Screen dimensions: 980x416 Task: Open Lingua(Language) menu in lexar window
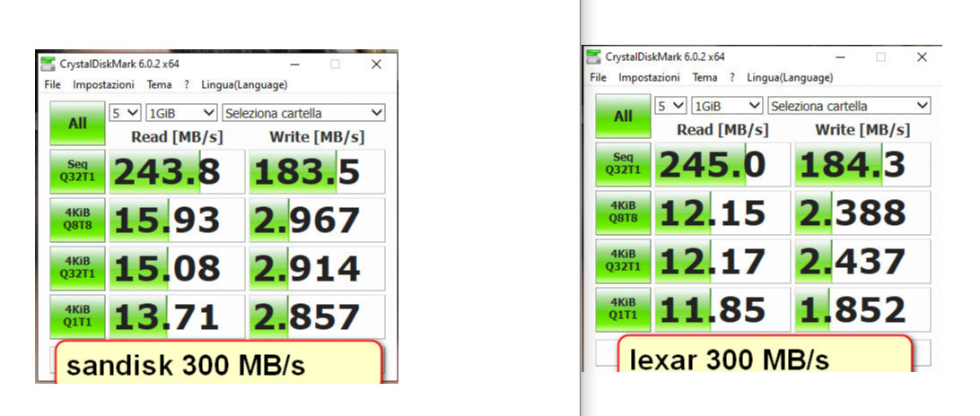790,77
